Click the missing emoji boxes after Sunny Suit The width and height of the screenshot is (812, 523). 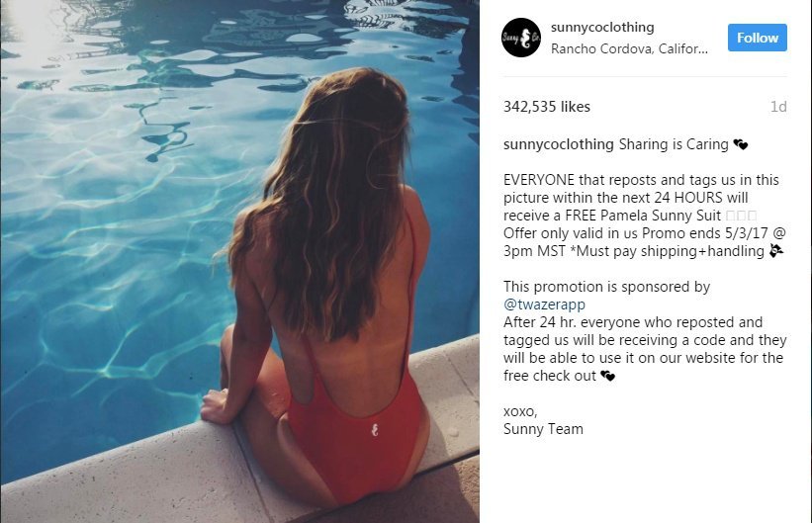(x=741, y=216)
